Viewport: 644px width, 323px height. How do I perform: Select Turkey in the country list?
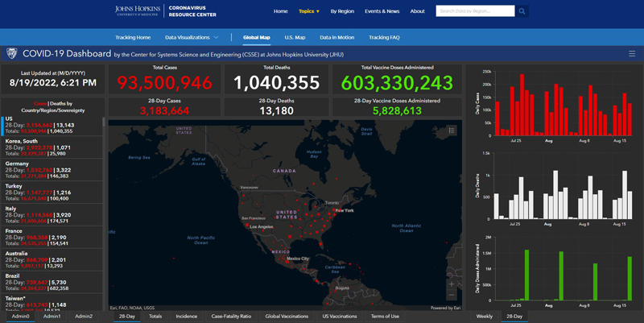[52, 193]
